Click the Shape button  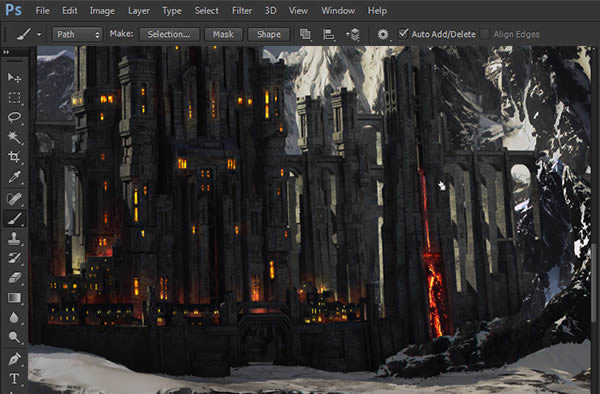tap(269, 34)
